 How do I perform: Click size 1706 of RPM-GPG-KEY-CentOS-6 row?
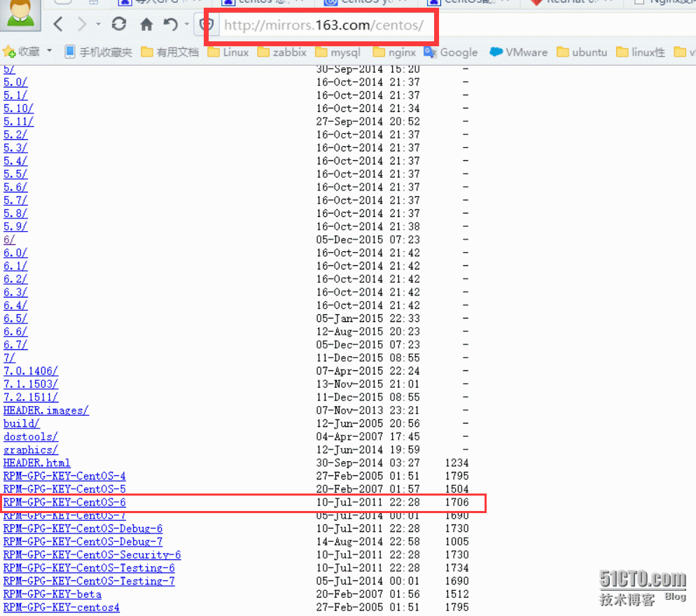[457, 503]
